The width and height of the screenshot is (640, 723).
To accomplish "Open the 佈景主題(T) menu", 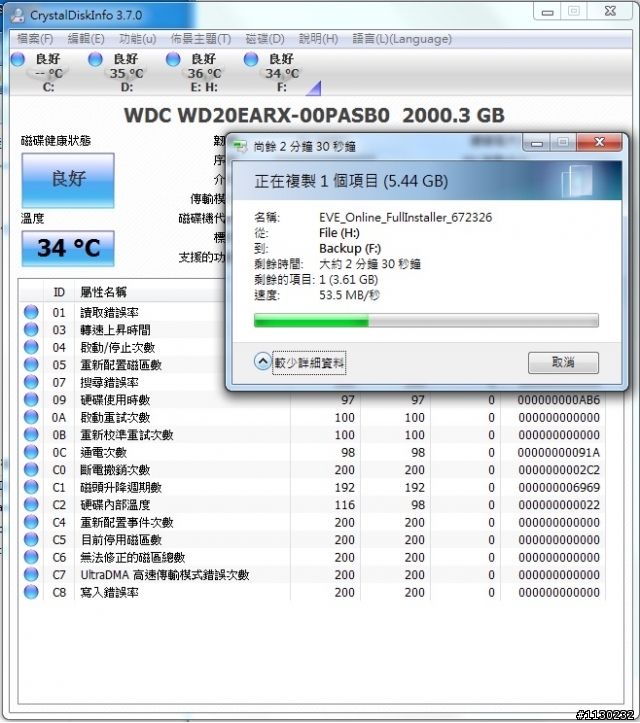I will (x=201, y=39).
